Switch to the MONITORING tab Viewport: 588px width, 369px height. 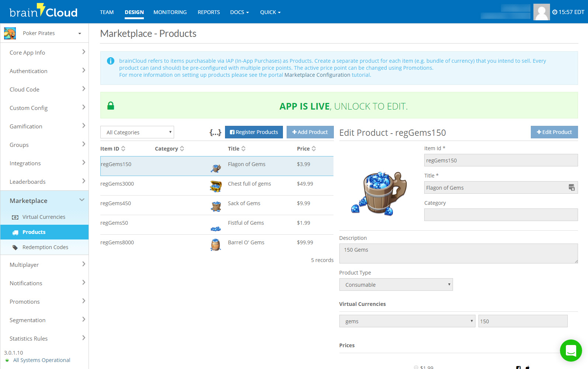[x=170, y=12]
